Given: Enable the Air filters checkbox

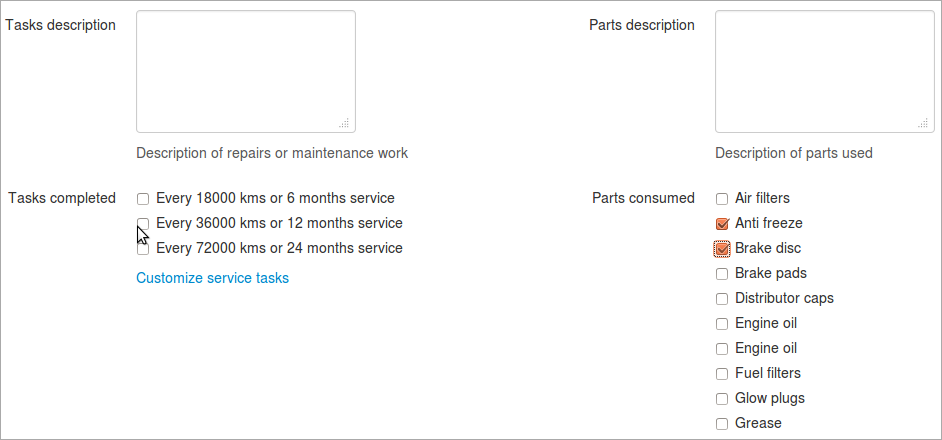Looking at the screenshot, I should click(722, 198).
